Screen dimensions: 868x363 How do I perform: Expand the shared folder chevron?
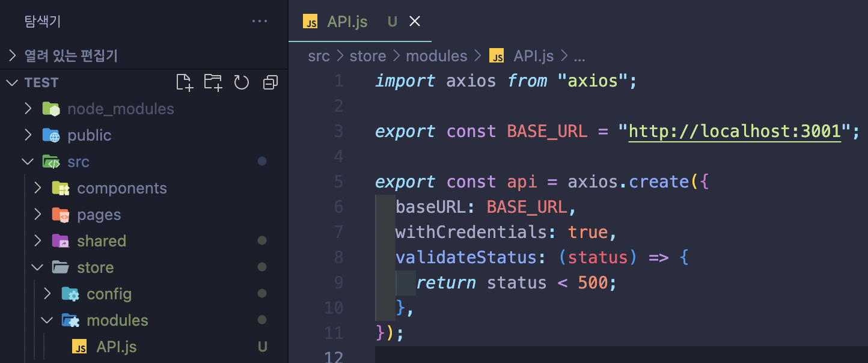[37, 241]
